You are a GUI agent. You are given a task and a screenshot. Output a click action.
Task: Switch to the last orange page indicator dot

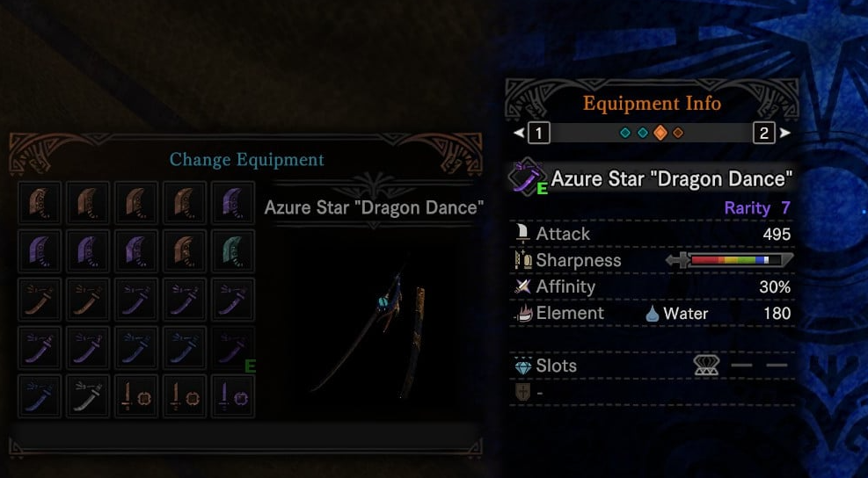(x=678, y=134)
